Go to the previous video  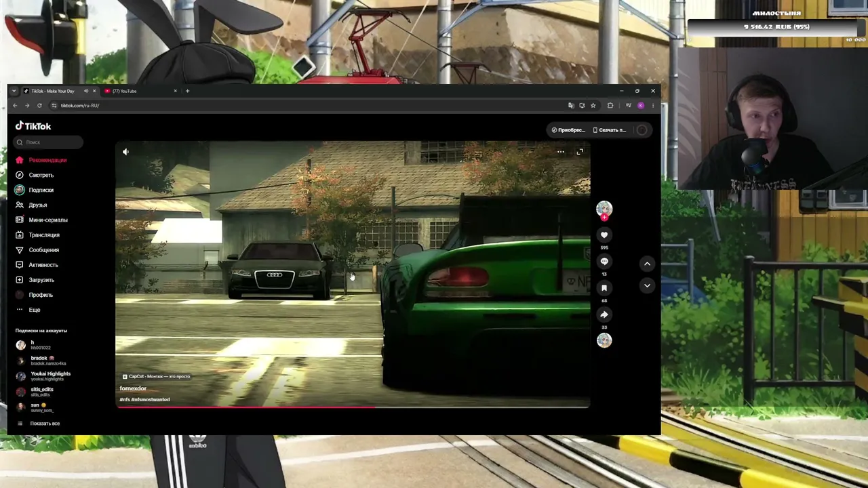click(647, 264)
